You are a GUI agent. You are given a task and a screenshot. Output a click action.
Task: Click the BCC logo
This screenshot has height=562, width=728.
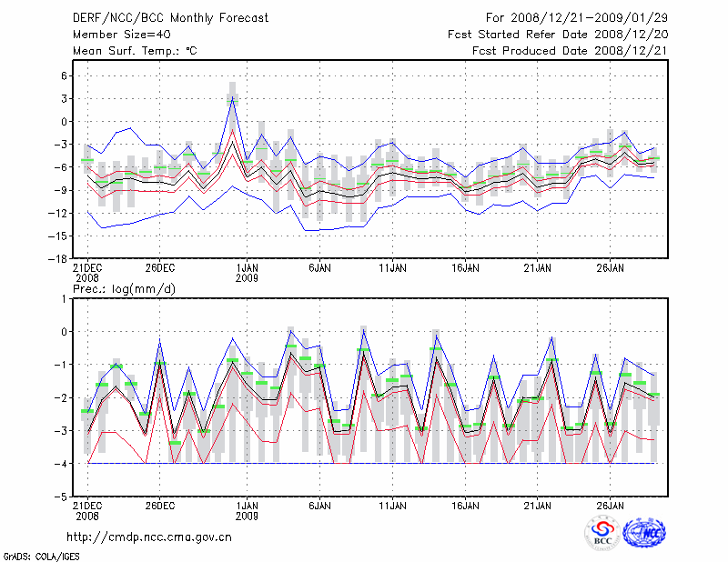[x=602, y=534]
